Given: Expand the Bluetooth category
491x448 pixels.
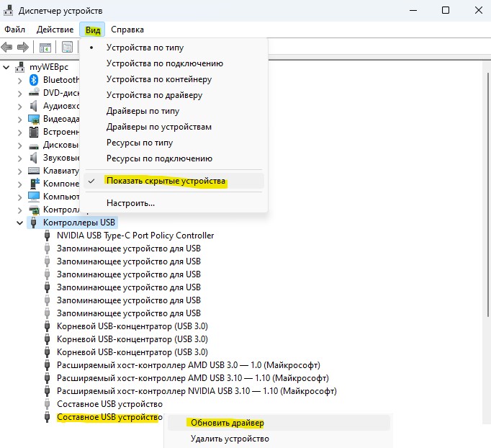Looking at the screenshot, I should [x=19, y=81].
